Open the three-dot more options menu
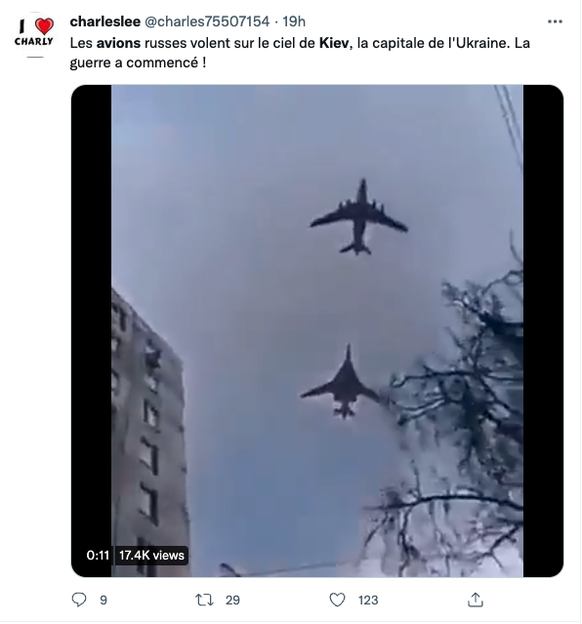 [555, 21]
